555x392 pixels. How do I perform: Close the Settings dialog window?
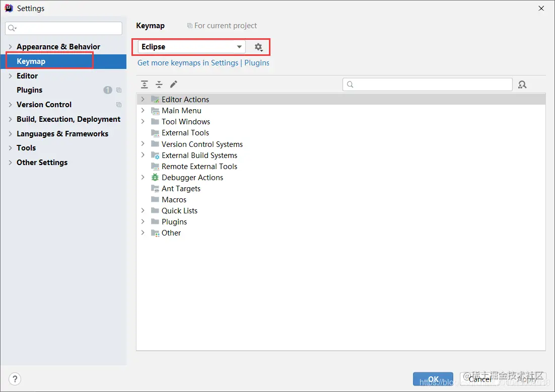pos(541,8)
